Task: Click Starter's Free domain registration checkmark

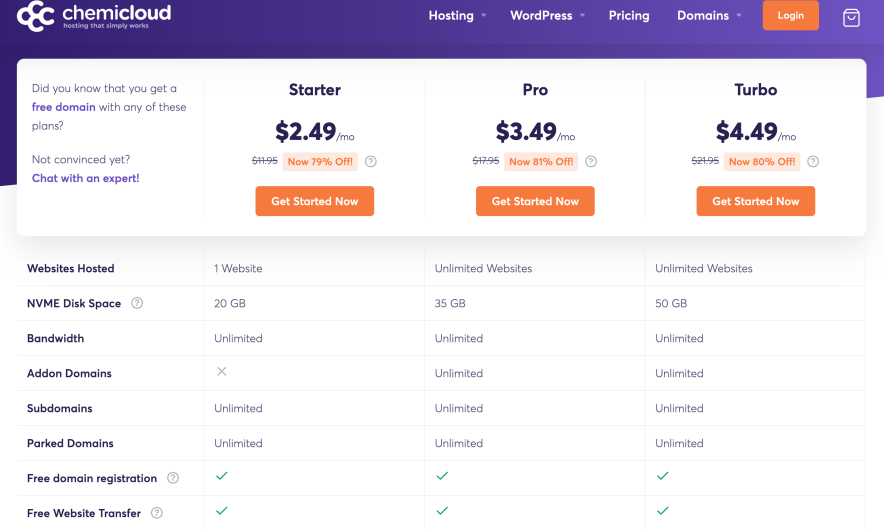Action: [x=222, y=476]
